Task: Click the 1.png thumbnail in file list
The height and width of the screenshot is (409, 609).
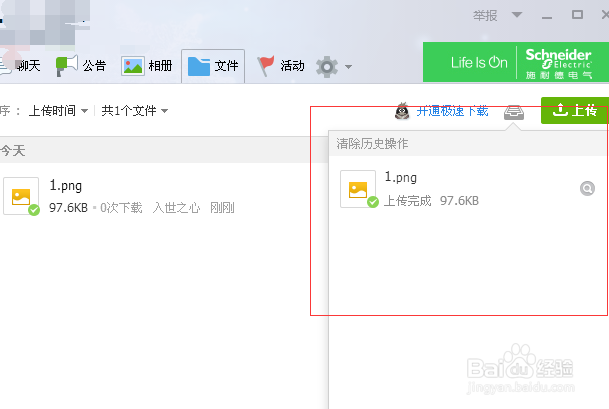Action: click(21, 196)
